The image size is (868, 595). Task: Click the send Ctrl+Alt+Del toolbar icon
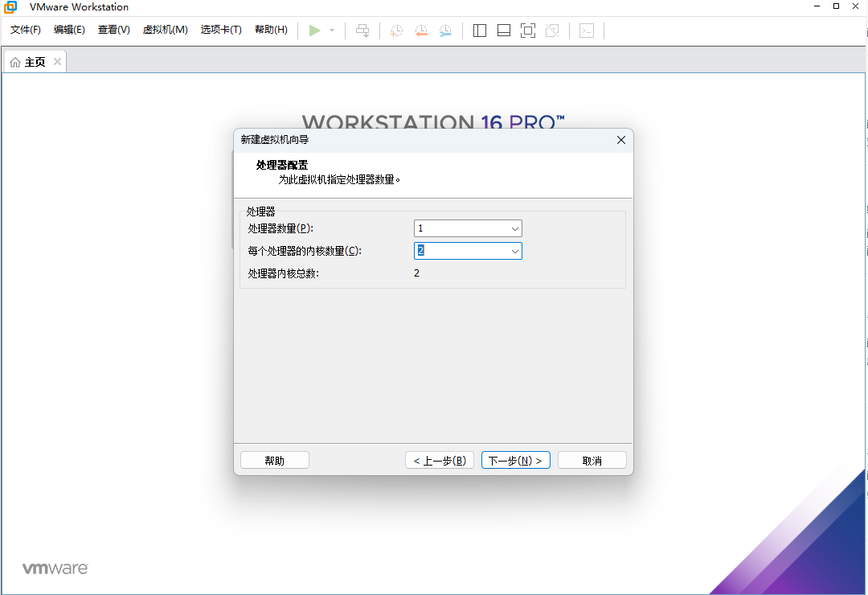[362, 31]
